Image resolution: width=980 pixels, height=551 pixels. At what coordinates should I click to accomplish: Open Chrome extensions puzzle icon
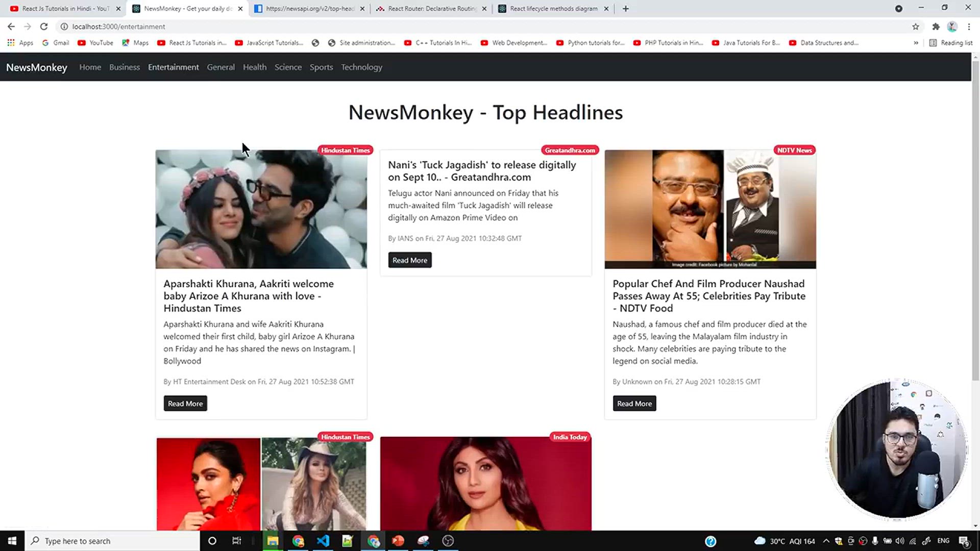click(936, 27)
